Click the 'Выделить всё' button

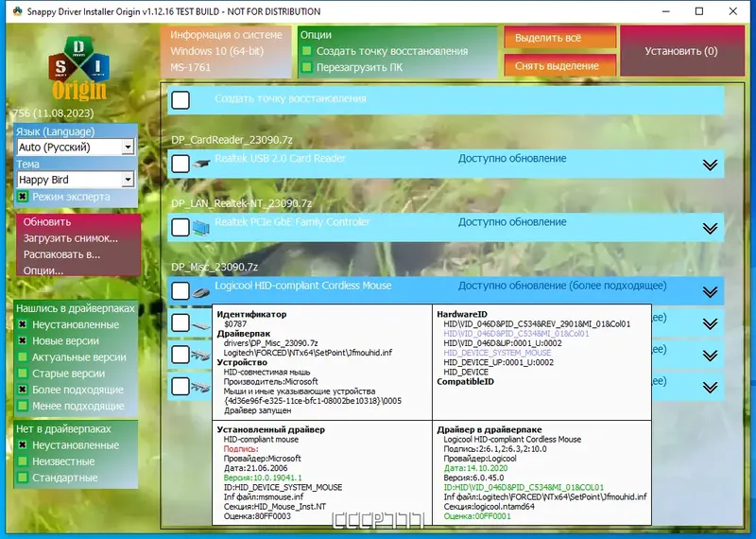pos(560,38)
